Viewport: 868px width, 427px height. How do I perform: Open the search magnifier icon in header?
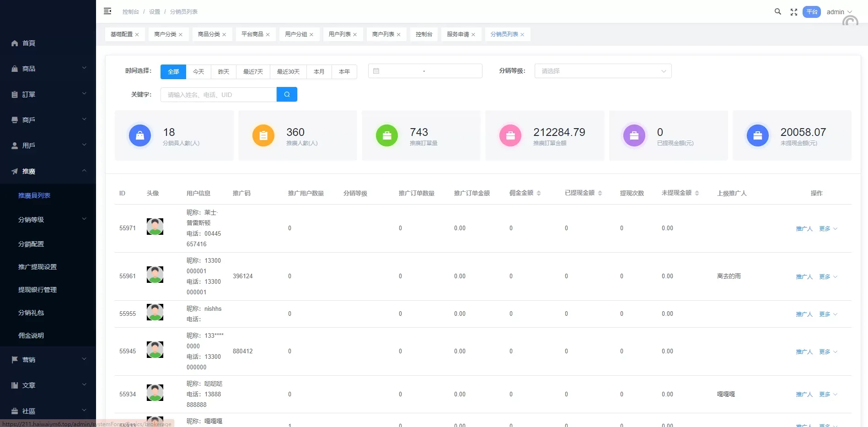point(777,12)
